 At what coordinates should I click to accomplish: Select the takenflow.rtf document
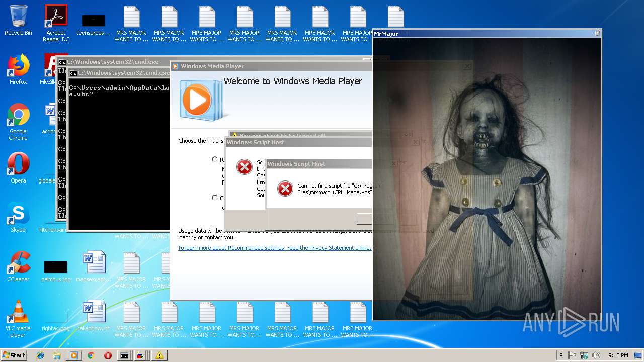point(94,316)
